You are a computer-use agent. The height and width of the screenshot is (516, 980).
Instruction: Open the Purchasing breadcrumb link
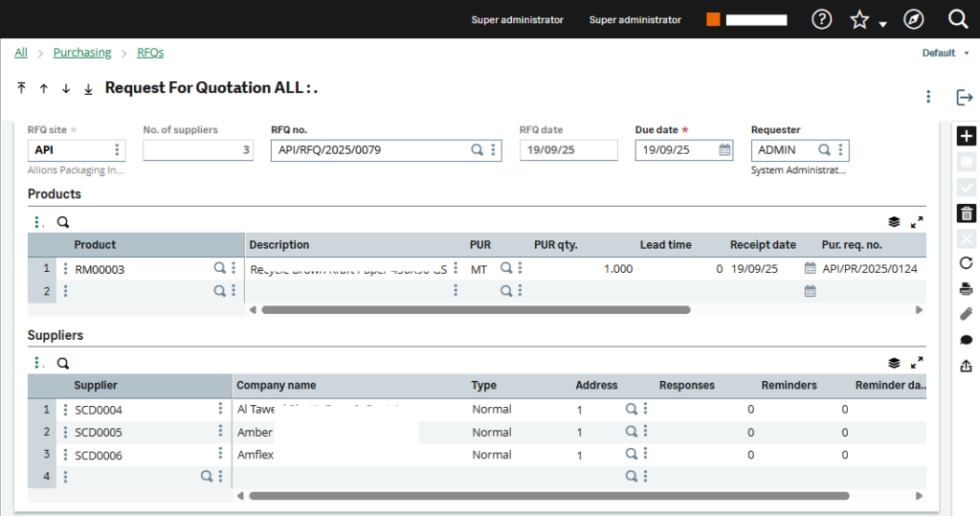(82, 53)
